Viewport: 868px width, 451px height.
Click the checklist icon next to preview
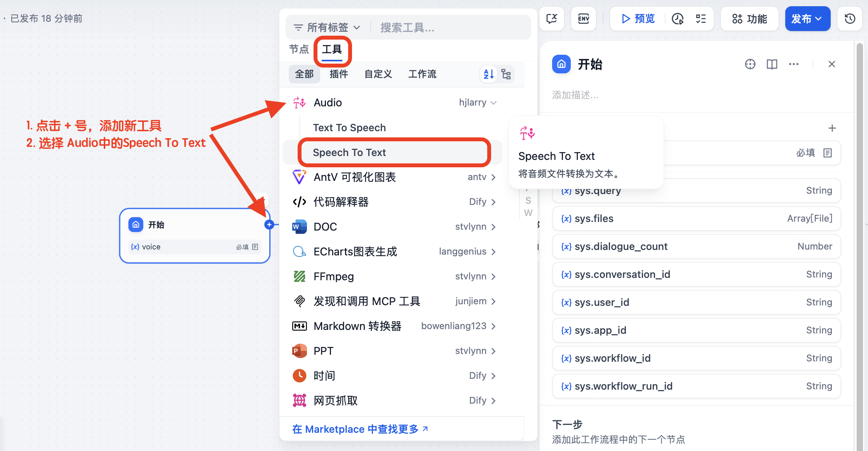click(701, 19)
